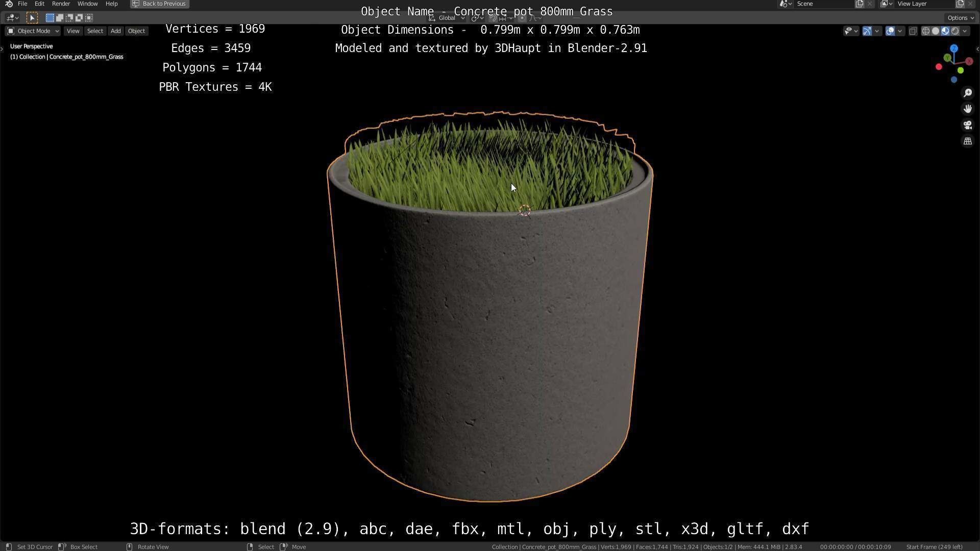Expand right sidebar arrow
The width and height of the screenshot is (980, 551).
tap(977, 49)
